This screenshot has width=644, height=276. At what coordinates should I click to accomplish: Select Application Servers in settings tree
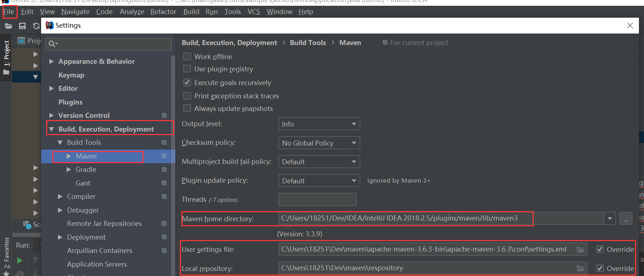pyautogui.click(x=97, y=264)
